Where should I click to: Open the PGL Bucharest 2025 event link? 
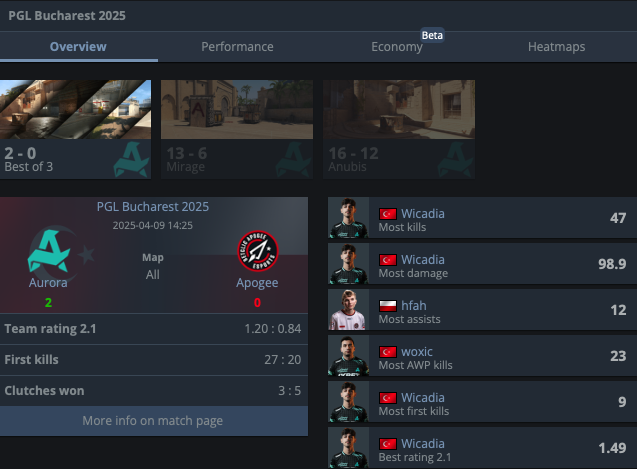click(x=153, y=206)
